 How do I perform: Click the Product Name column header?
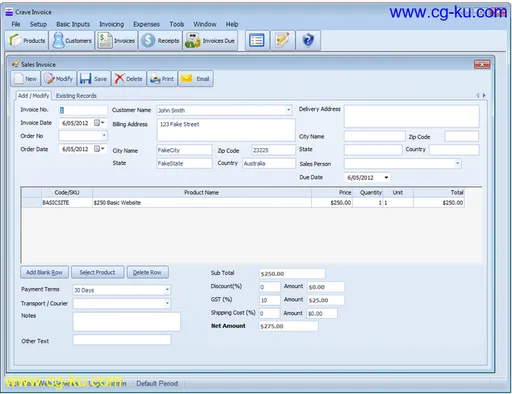click(202, 192)
